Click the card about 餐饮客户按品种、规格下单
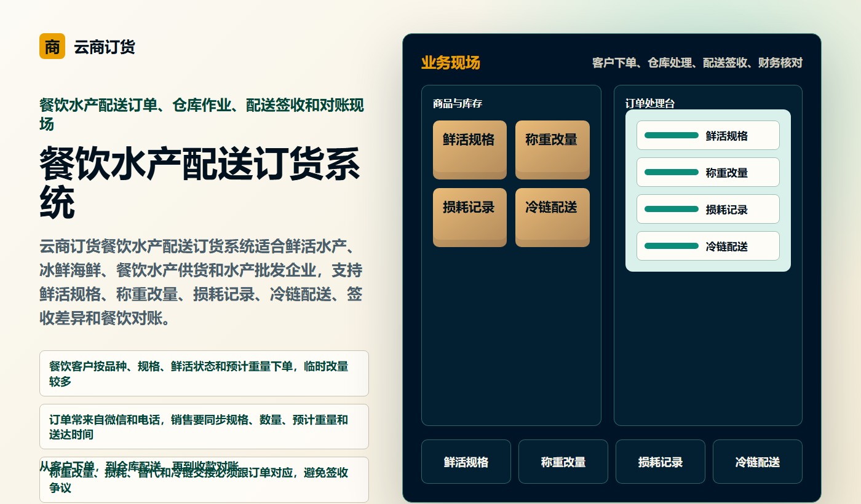 (x=204, y=374)
